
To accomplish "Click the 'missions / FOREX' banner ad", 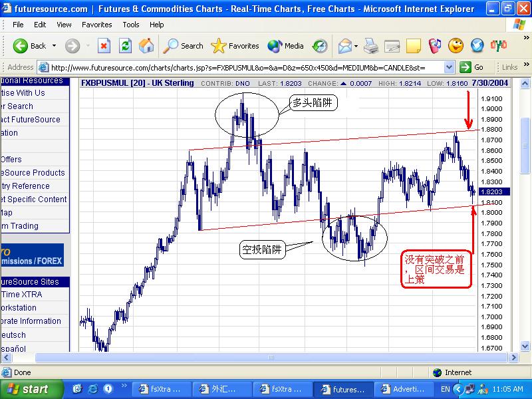I will (32, 255).
